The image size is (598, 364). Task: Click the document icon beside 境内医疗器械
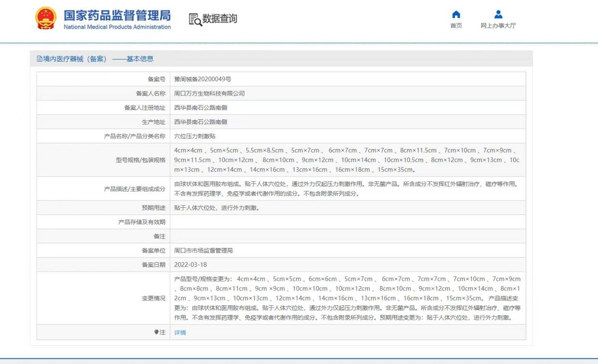point(39,59)
